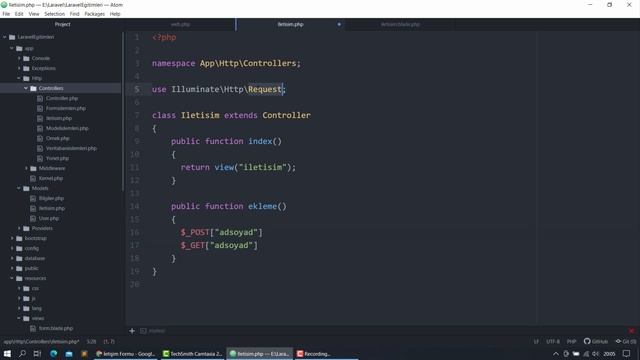Screen dimensions: 640x360
Task: Open the Selection menu
Action: 55,14
